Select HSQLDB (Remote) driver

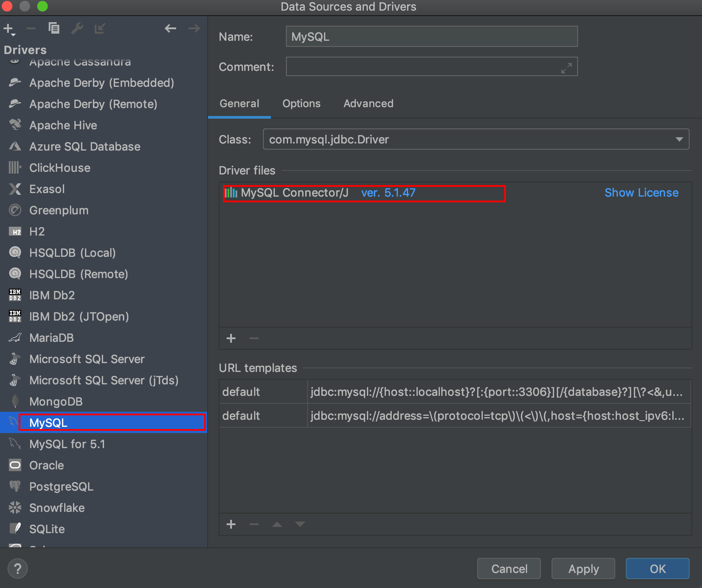[x=104, y=274]
